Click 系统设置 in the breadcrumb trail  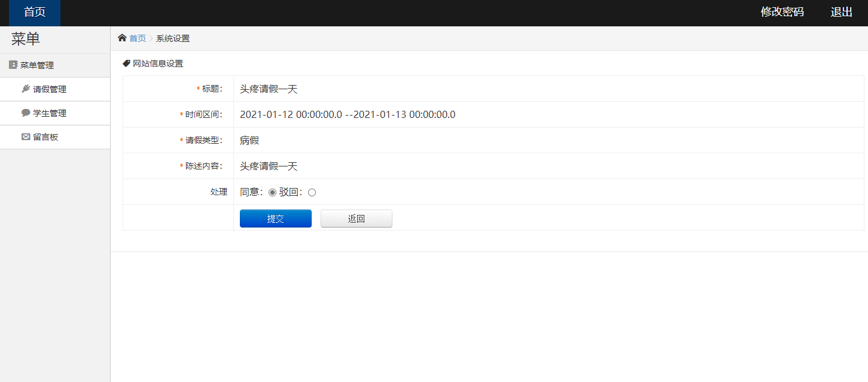click(172, 37)
